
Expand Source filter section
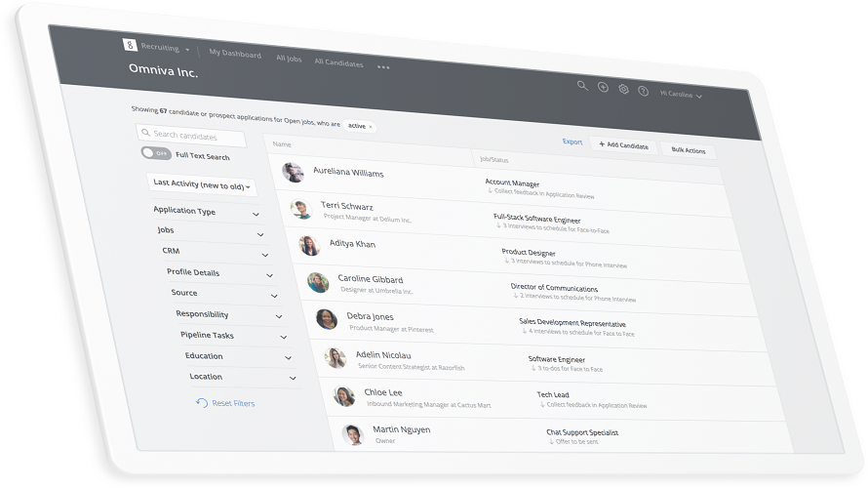[224, 294]
